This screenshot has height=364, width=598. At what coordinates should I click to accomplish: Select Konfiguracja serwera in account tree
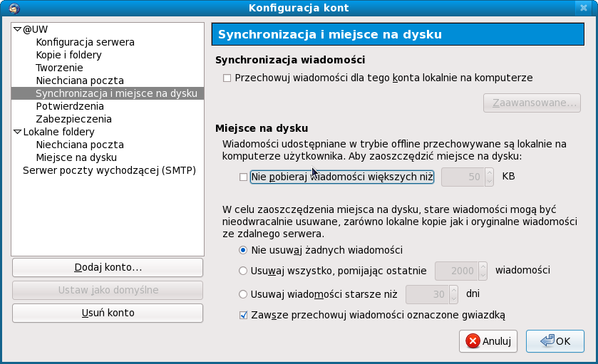click(x=85, y=42)
